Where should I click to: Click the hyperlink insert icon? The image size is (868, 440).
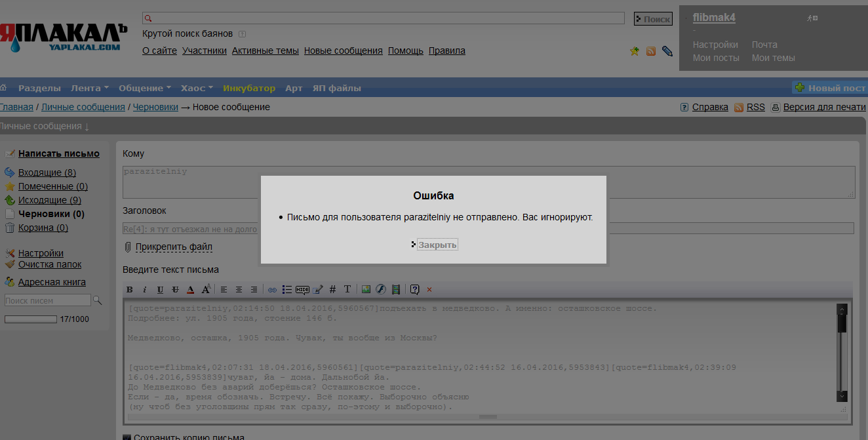tap(272, 289)
